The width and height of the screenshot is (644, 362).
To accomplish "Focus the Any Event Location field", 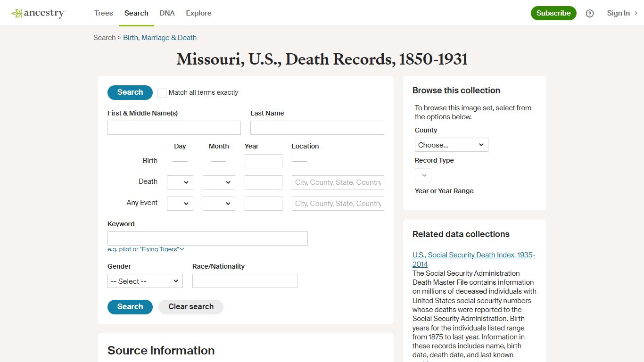I will 338,204.
